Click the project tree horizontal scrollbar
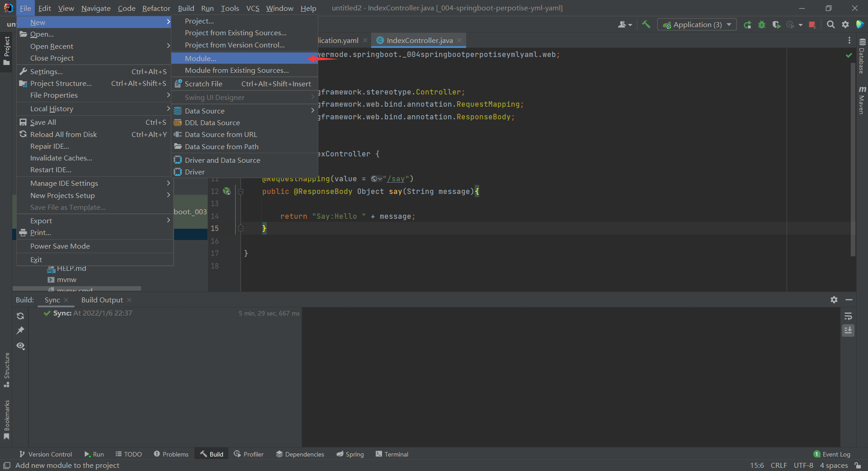The height and width of the screenshot is (471, 868). pyautogui.click(x=77, y=288)
